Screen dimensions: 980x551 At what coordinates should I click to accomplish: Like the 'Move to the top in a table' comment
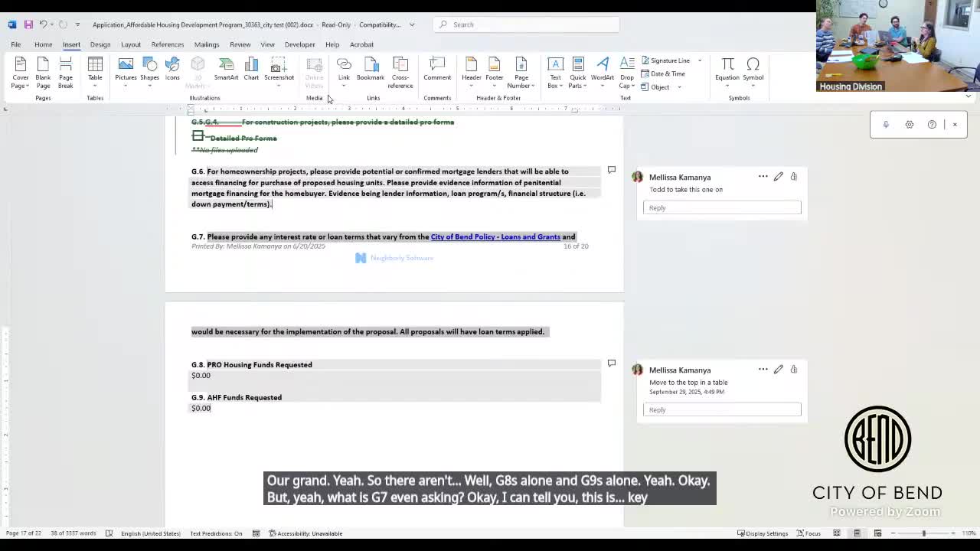[x=794, y=370]
